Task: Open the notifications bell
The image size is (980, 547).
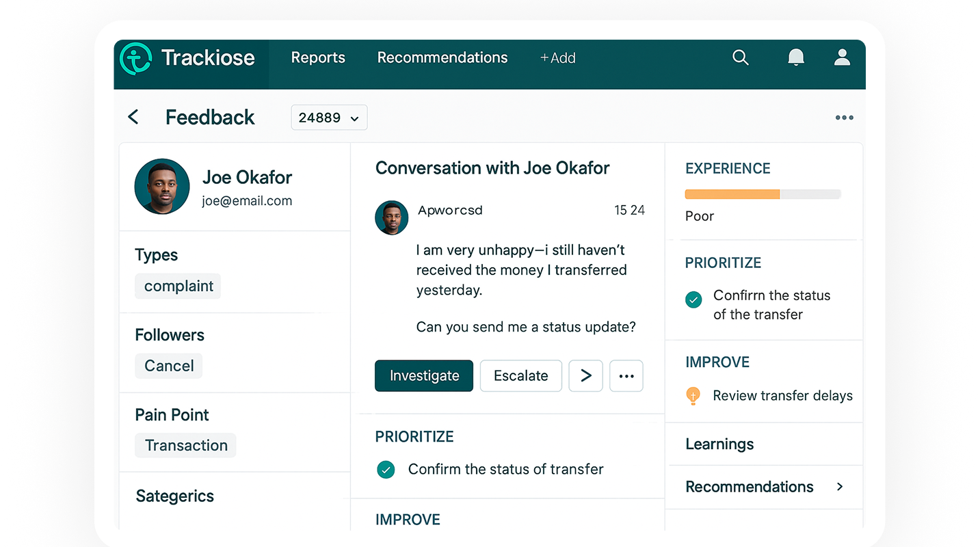Action: [x=795, y=57]
